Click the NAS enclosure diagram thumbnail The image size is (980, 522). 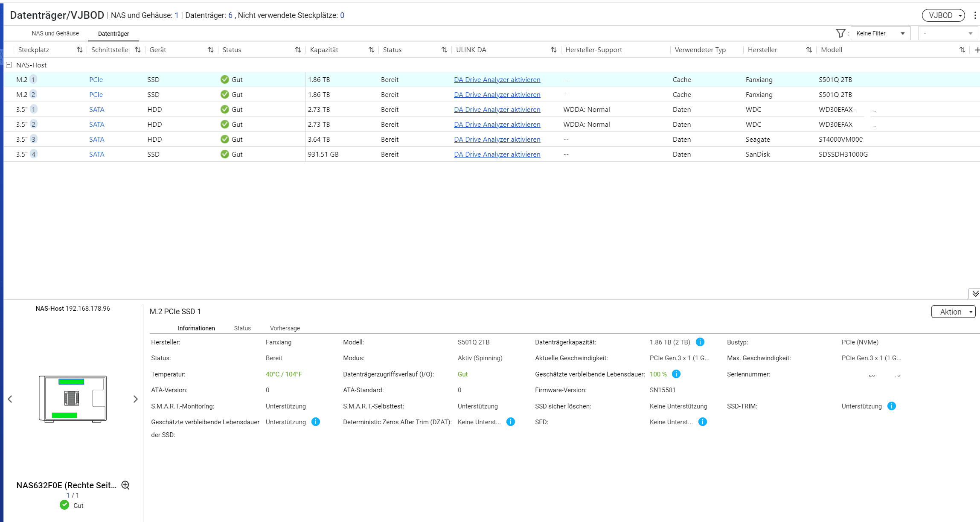point(73,399)
